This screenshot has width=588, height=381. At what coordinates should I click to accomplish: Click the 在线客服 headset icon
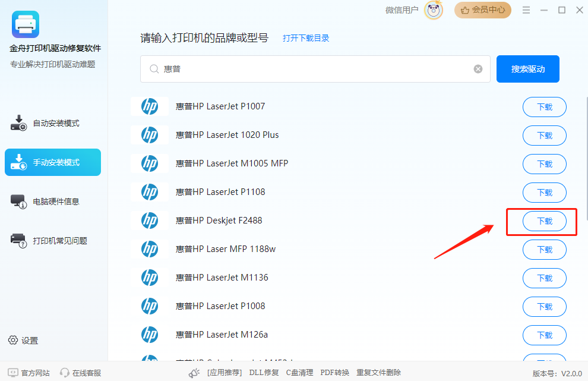(x=65, y=373)
